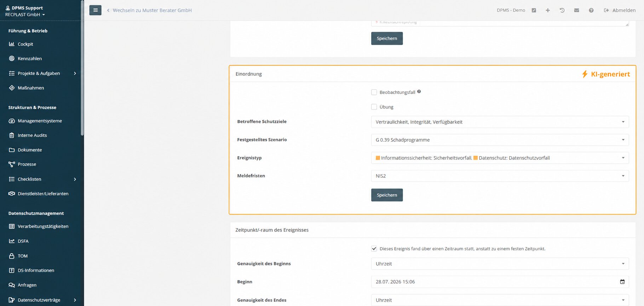Open the envelope messages icon

(x=576, y=10)
